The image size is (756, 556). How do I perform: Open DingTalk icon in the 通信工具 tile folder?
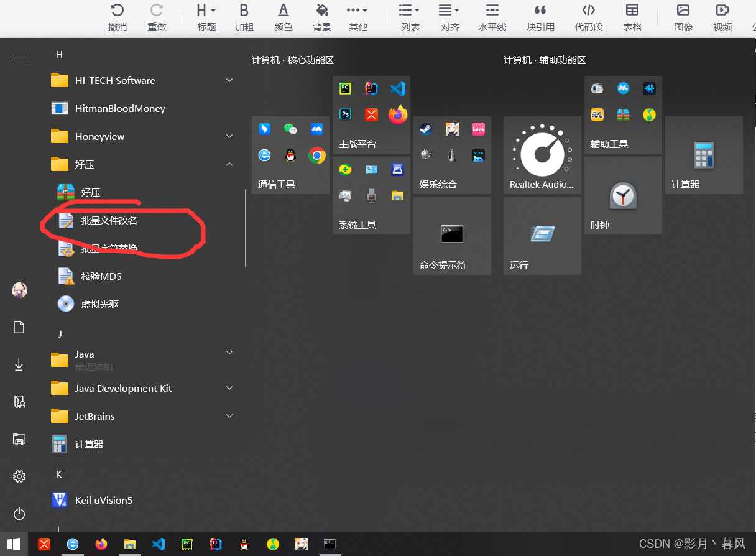coord(264,129)
